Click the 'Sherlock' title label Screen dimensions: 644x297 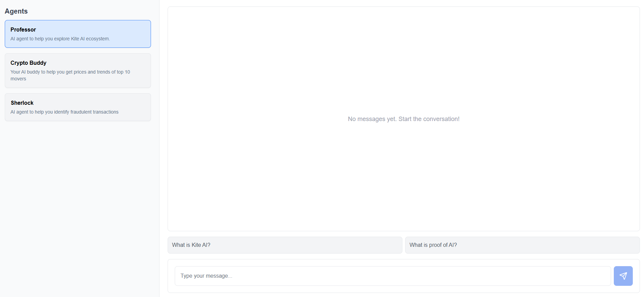(22, 103)
